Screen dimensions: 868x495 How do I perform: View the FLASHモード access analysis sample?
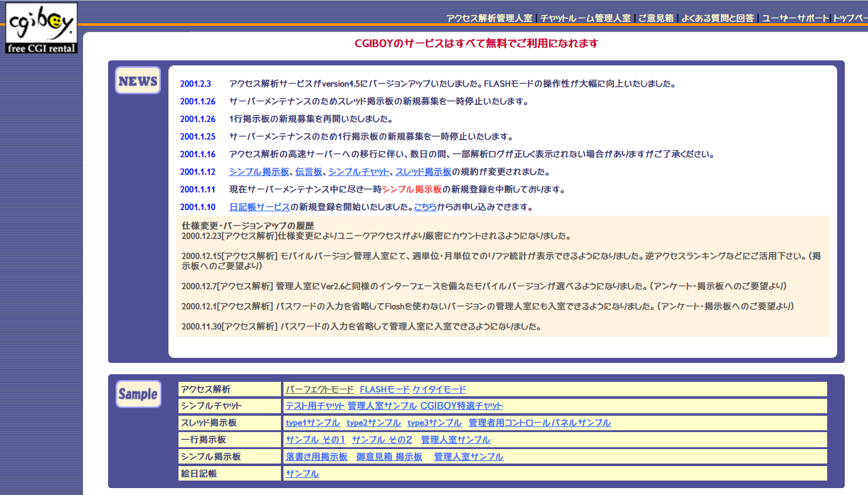(384, 389)
